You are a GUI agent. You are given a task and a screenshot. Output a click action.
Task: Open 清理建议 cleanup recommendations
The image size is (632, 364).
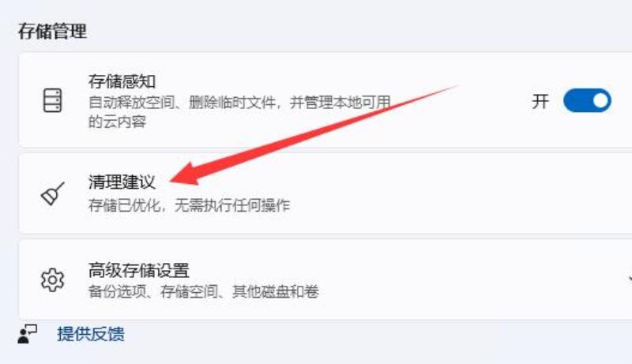[x=122, y=182]
